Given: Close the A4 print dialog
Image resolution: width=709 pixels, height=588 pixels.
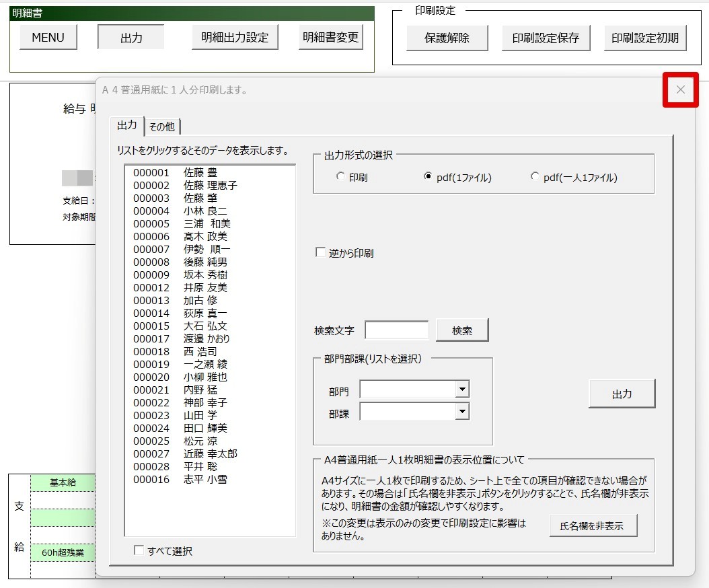Looking at the screenshot, I should (680, 89).
